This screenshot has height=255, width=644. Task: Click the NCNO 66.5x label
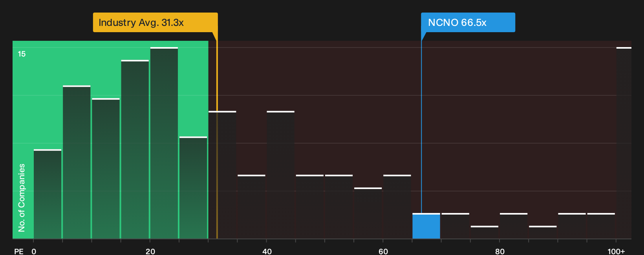click(x=468, y=22)
